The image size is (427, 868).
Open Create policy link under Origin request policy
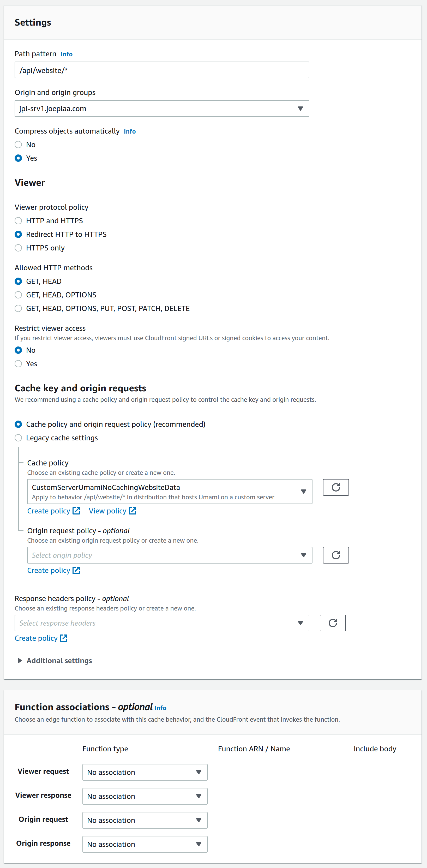pos(53,570)
